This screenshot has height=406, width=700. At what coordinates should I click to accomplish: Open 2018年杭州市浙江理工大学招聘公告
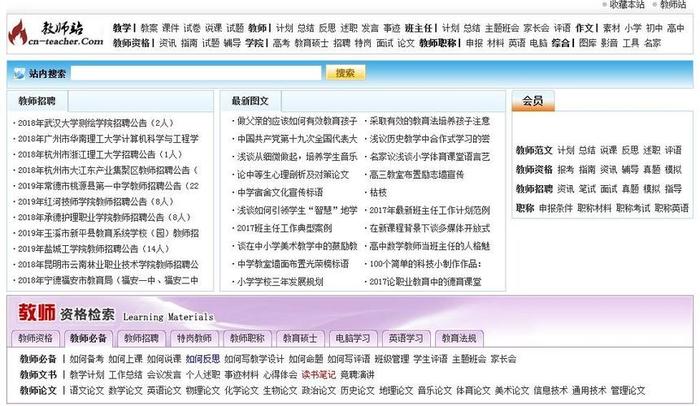pyautogui.click(x=100, y=155)
